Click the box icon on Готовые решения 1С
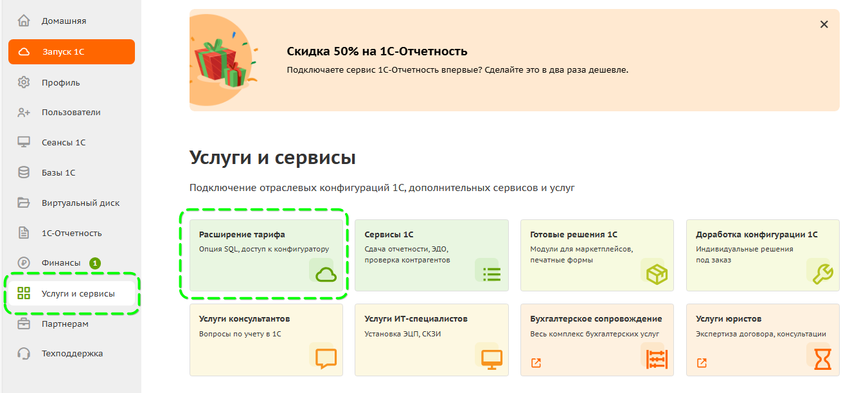 tap(657, 275)
